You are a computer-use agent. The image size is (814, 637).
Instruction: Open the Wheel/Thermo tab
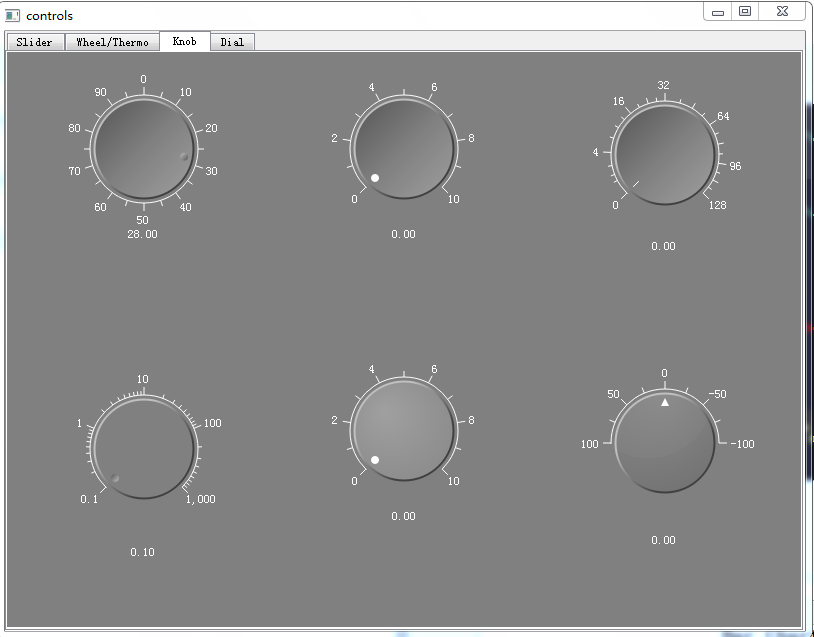[112, 42]
